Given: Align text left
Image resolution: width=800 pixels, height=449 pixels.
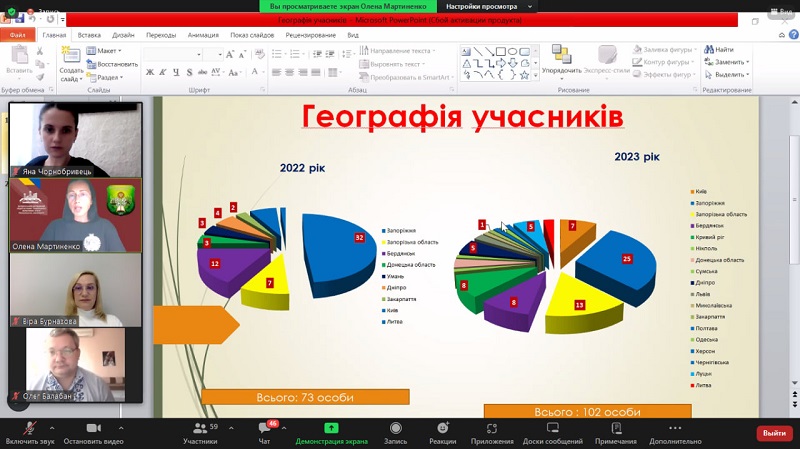Looking at the screenshot, I should click(x=277, y=72).
